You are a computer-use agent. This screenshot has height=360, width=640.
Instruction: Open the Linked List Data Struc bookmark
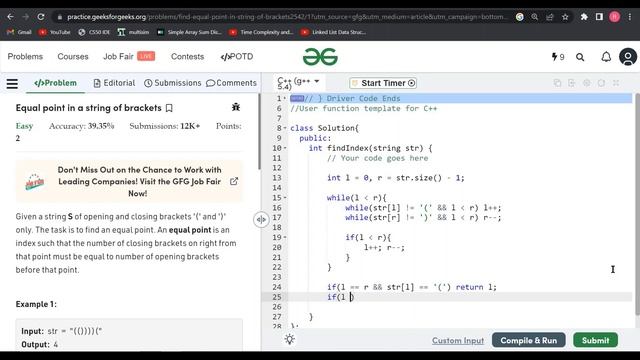(333, 32)
